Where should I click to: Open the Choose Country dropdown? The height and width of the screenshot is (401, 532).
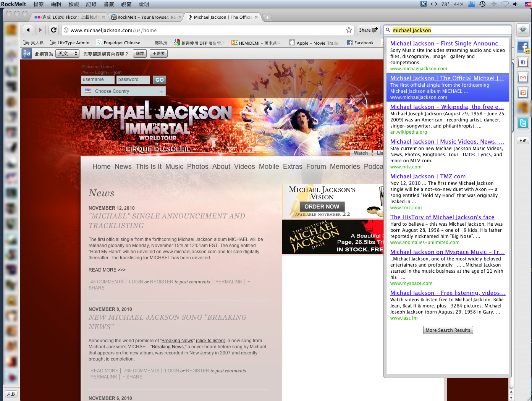(123, 91)
